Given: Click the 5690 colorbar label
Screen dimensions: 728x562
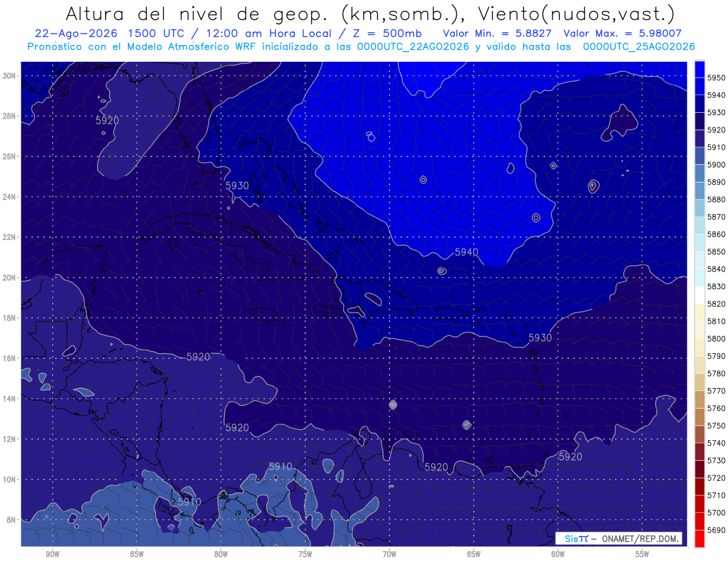Looking at the screenshot, I should point(716,530).
